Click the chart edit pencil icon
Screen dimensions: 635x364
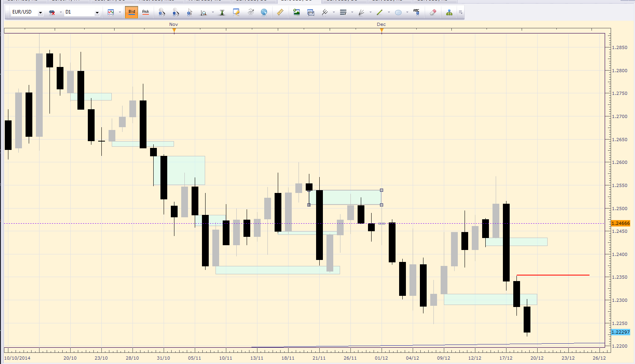pyautogui.click(x=236, y=12)
